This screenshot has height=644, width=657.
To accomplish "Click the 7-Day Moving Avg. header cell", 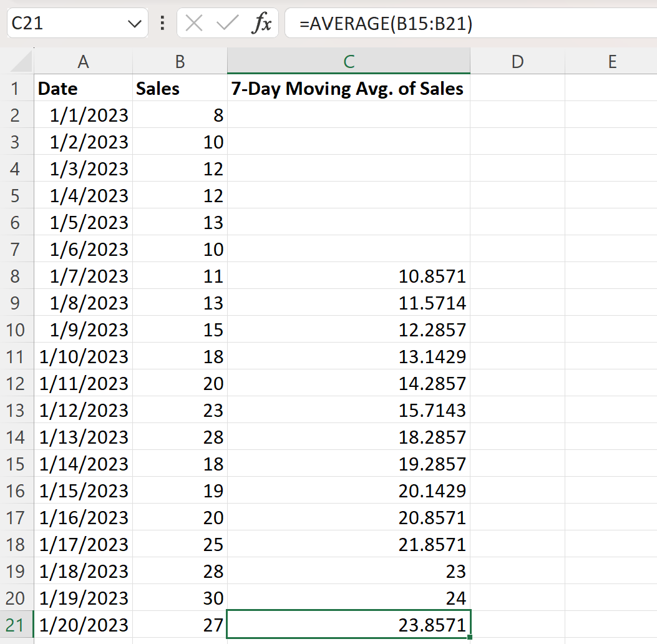I will pos(349,88).
